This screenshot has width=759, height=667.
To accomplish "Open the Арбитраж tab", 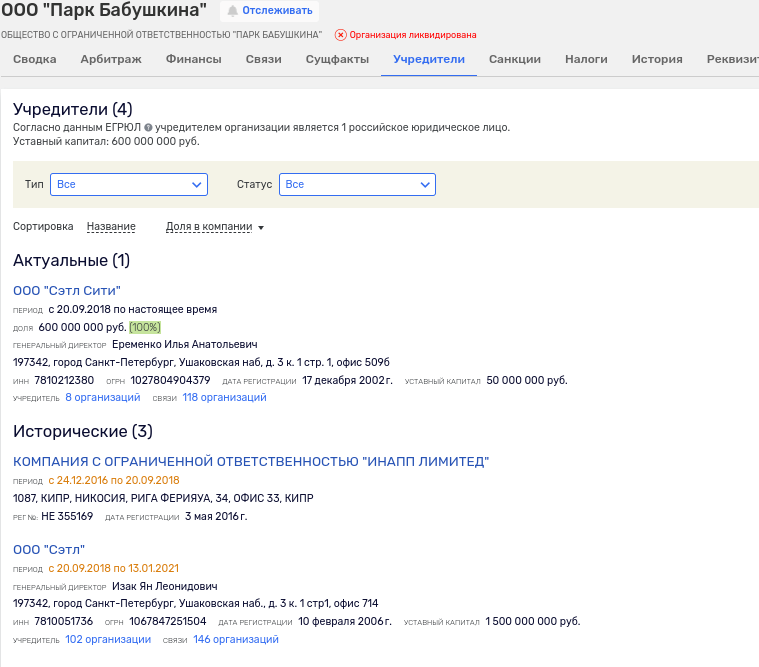I will [x=111, y=59].
